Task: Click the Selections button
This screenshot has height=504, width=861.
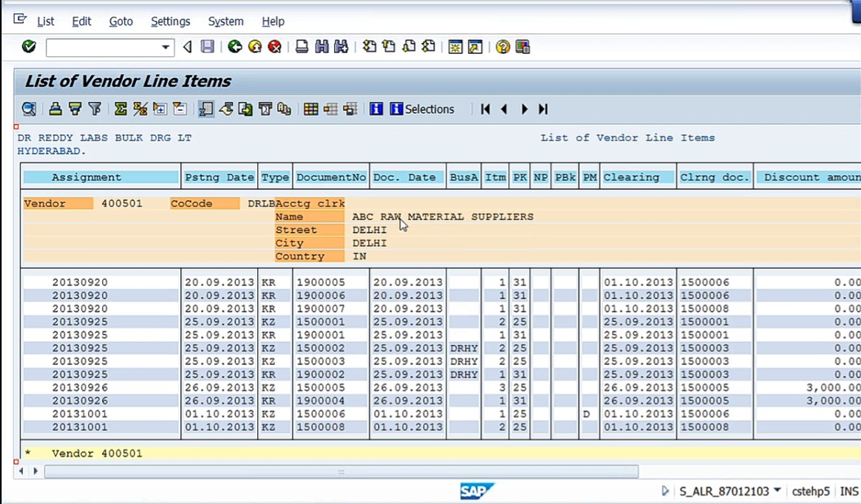Action: coord(422,109)
